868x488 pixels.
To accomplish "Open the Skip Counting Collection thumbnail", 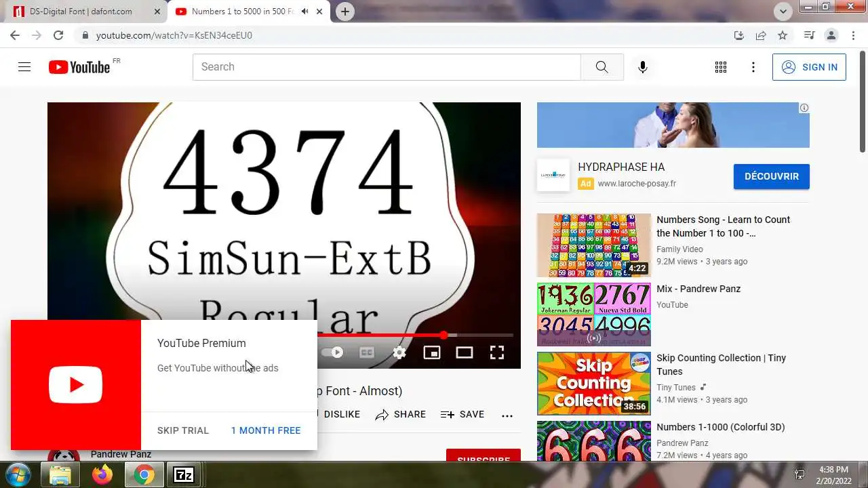I will point(594,384).
